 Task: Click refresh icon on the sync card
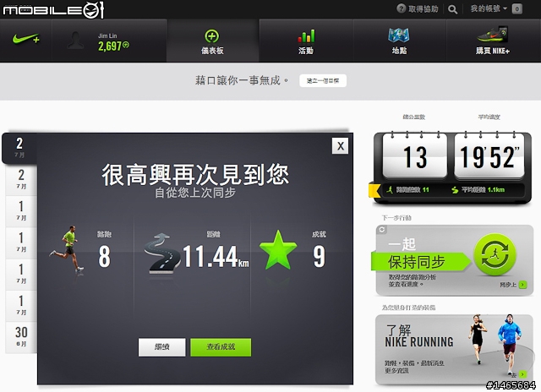click(381, 230)
